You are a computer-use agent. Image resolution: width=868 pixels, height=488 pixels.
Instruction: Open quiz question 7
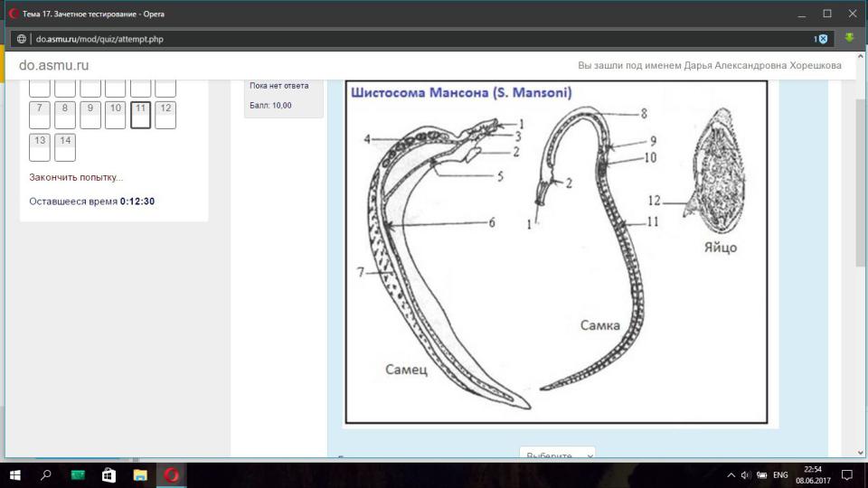(39, 115)
